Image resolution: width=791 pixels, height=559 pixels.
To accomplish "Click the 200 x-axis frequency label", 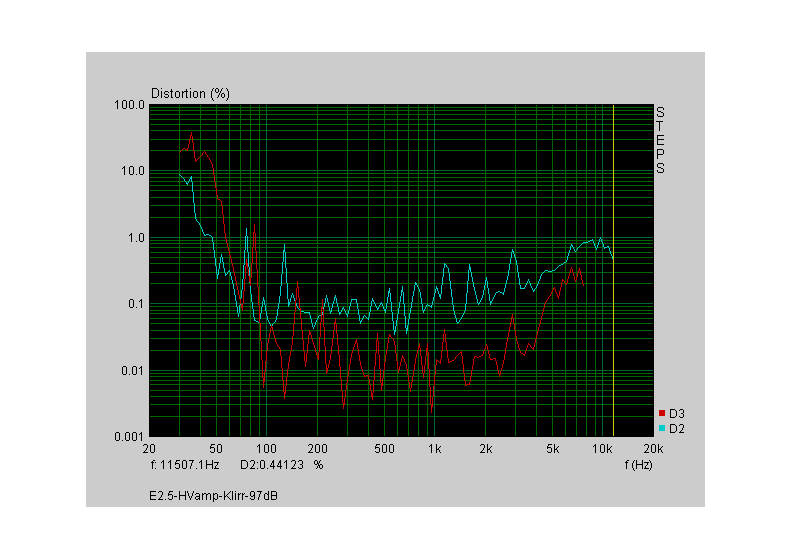I will coord(317,449).
